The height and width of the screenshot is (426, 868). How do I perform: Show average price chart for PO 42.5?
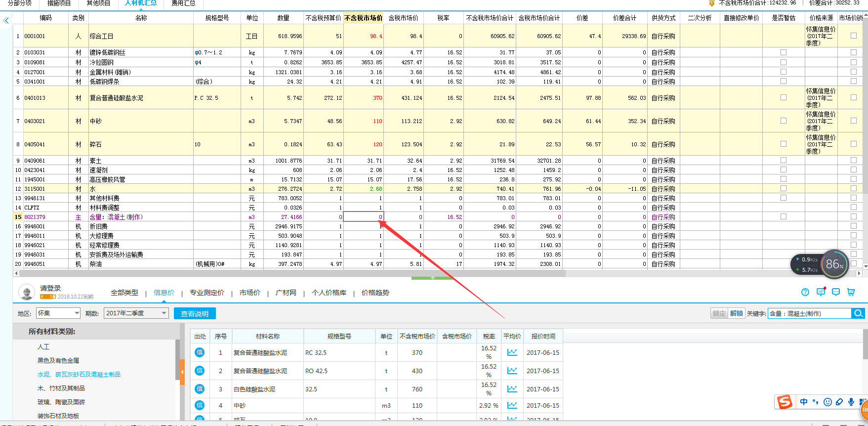(512, 371)
